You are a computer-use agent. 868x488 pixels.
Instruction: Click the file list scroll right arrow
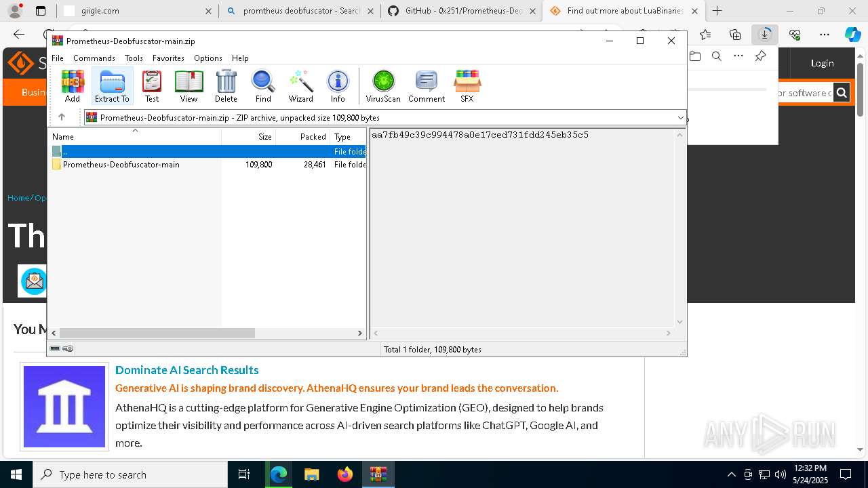360,333
